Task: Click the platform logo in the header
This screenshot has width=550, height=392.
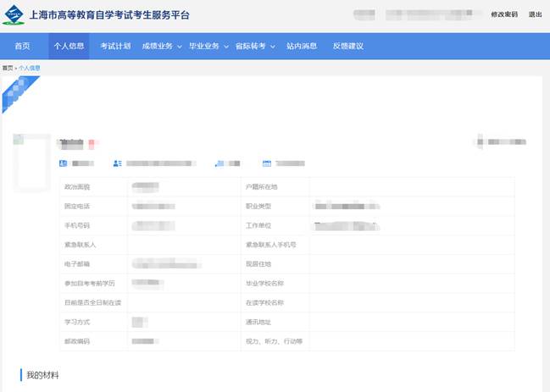Action: tap(14, 15)
